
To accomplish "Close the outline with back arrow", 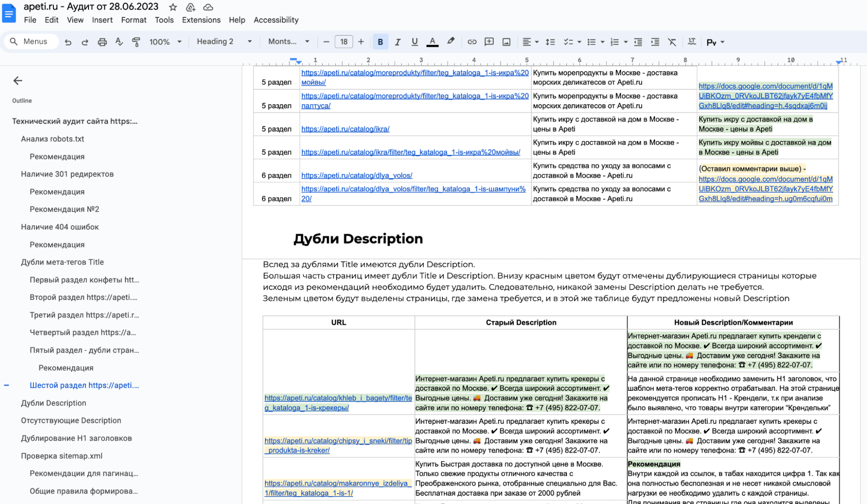I will point(18,81).
